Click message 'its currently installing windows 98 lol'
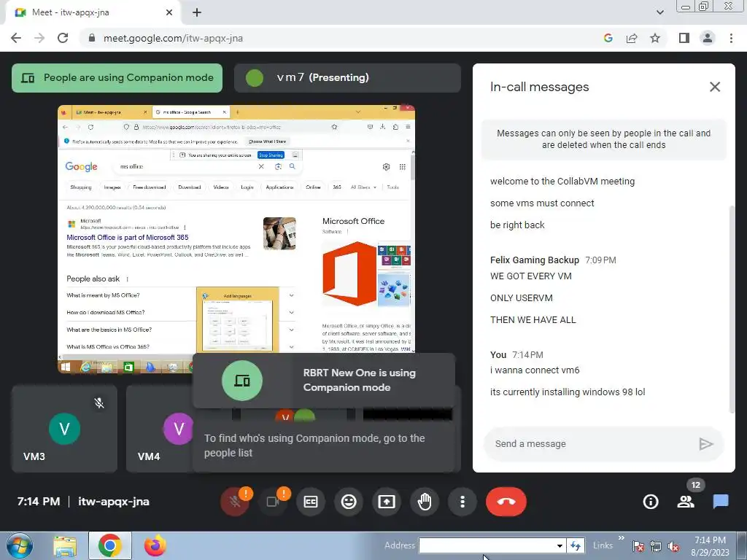The width and height of the screenshot is (747, 560). (568, 392)
